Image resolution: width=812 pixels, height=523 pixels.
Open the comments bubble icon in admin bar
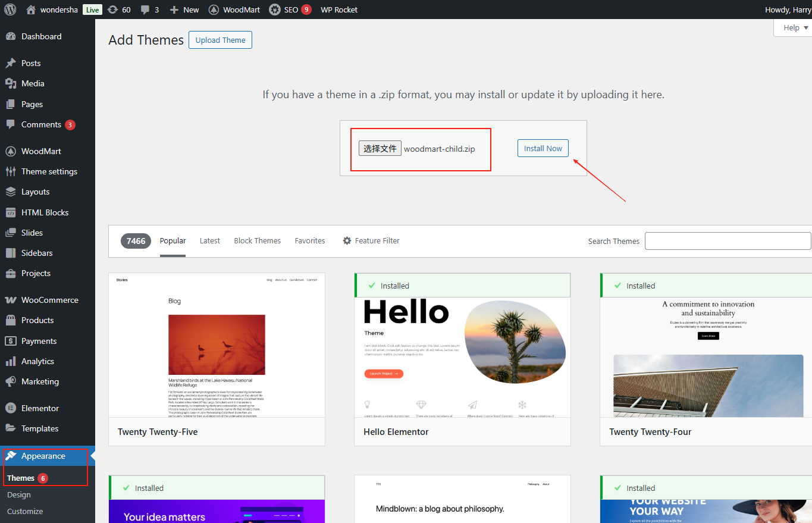tap(145, 10)
